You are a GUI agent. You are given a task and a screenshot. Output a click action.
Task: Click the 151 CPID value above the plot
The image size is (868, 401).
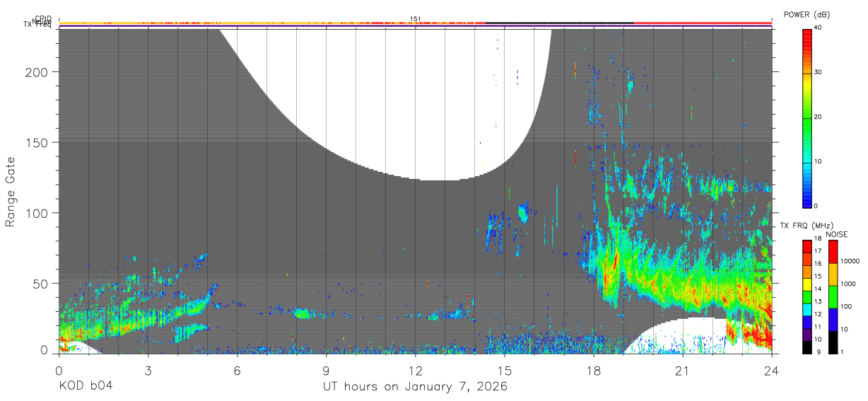[416, 19]
